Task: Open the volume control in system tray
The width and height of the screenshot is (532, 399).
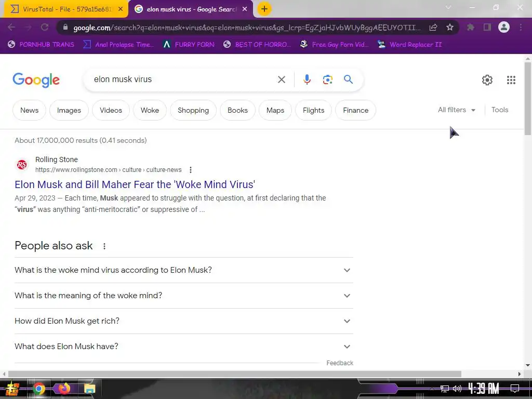Action: point(457,389)
